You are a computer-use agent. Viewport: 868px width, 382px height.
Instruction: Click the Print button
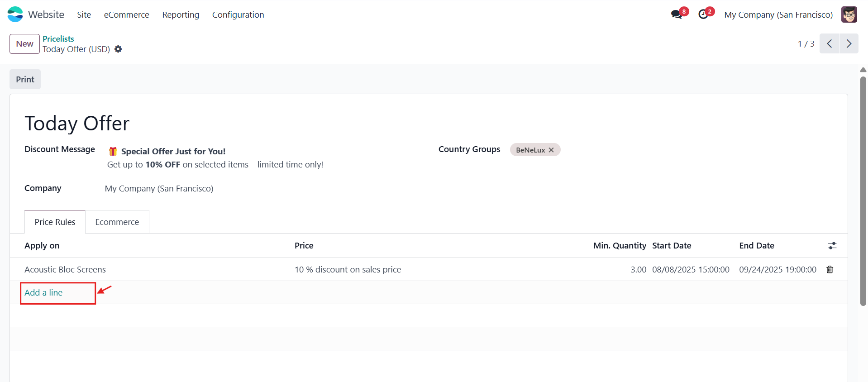click(x=25, y=79)
